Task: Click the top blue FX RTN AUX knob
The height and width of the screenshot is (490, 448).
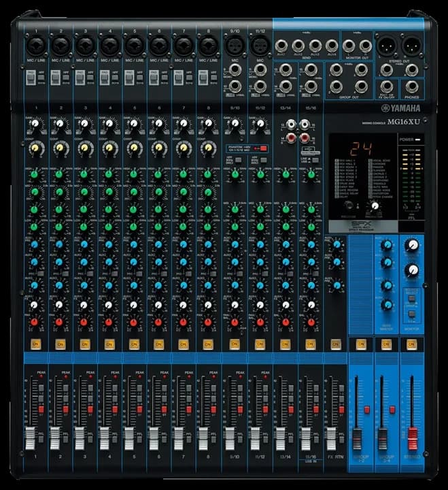Action: pos(337,244)
